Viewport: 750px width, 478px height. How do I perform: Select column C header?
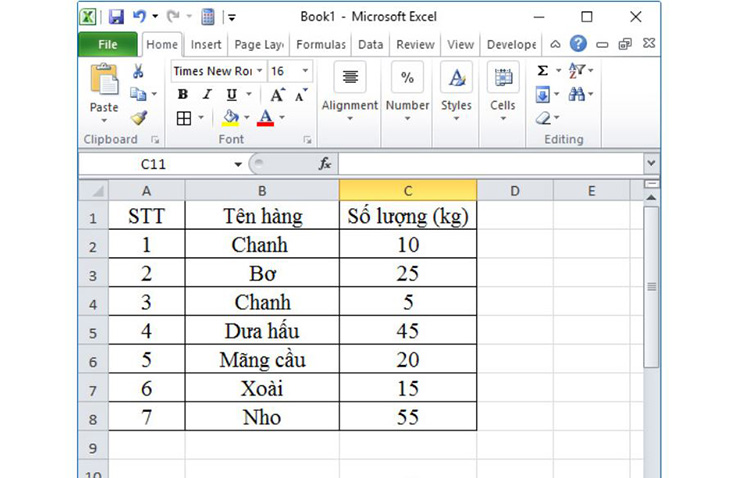coord(408,191)
